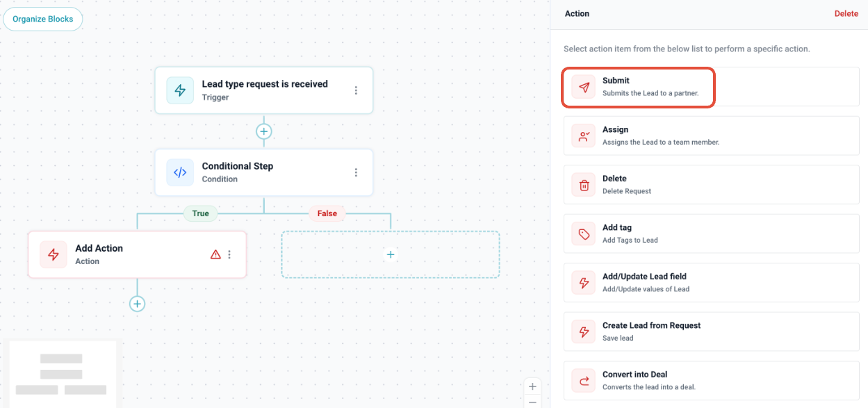The height and width of the screenshot is (408, 868).
Task: Click the False branch label
Action: pyautogui.click(x=327, y=213)
